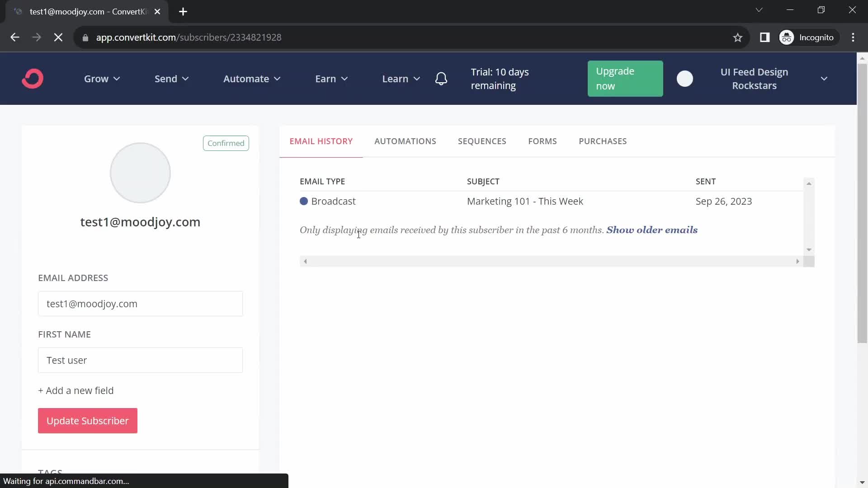Viewport: 868px width, 488px height.
Task: Click the Upgrade now button
Action: (x=625, y=78)
